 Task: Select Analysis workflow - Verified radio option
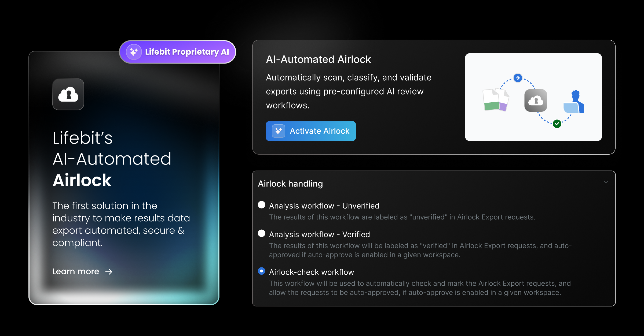point(262,233)
